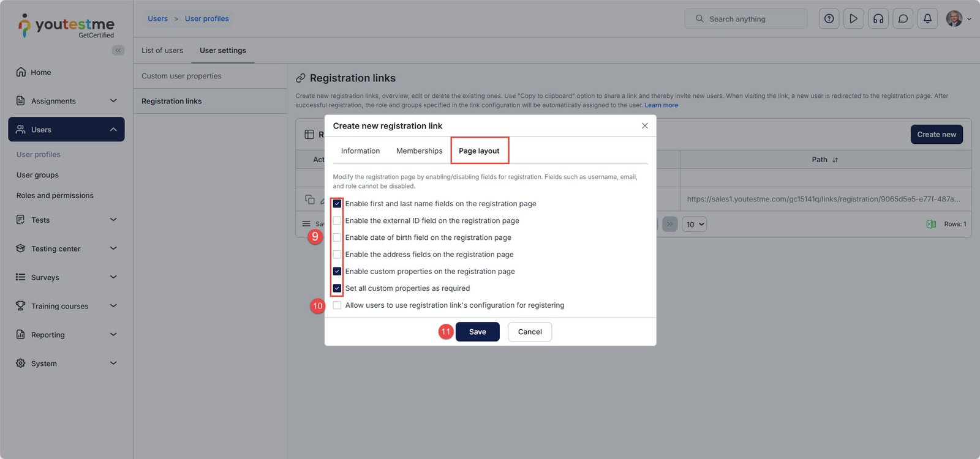Image resolution: width=980 pixels, height=459 pixels.
Task: Open the rows-per-page dropdown
Action: pos(694,225)
